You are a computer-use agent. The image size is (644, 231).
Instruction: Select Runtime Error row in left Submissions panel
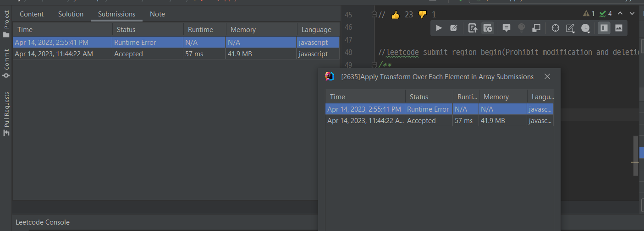(x=176, y=42)
